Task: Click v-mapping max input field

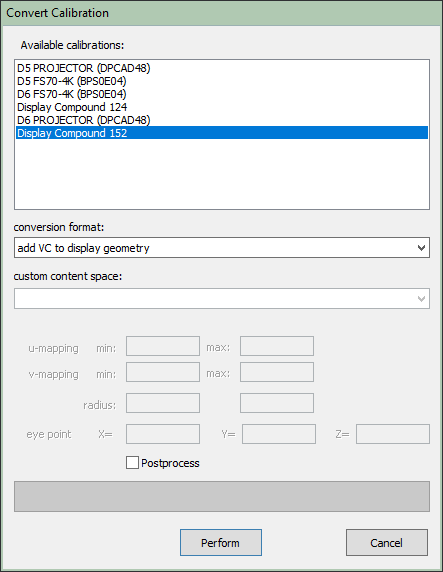Action: pyautogui.click(x=277, y=372)
